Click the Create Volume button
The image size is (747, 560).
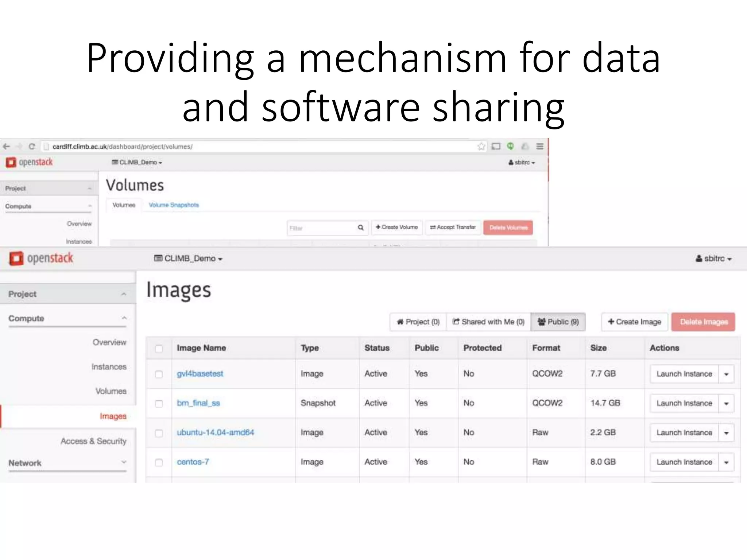(397, 227)
